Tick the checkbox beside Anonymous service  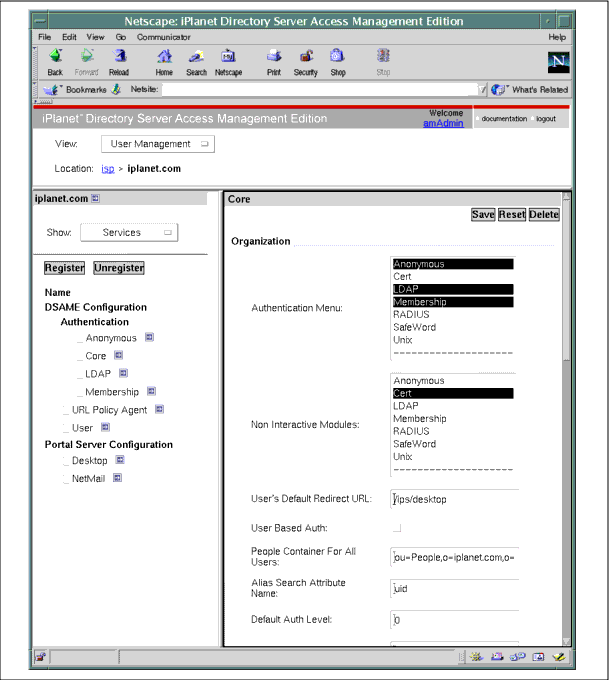[x=79, y=339]
